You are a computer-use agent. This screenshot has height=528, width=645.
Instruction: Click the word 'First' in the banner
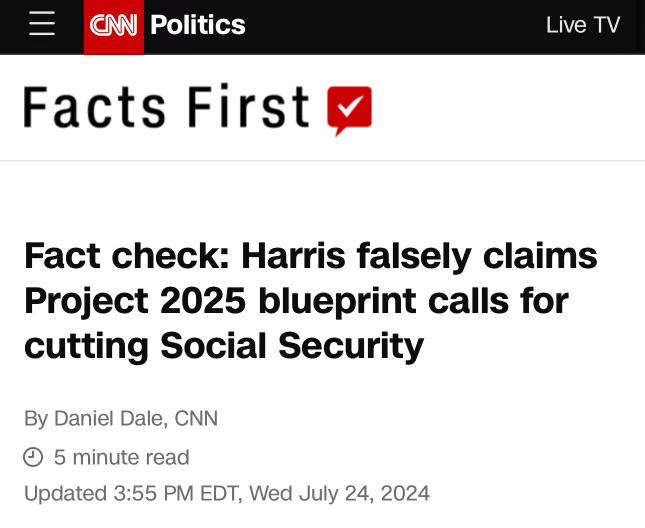tap(246, 108)
